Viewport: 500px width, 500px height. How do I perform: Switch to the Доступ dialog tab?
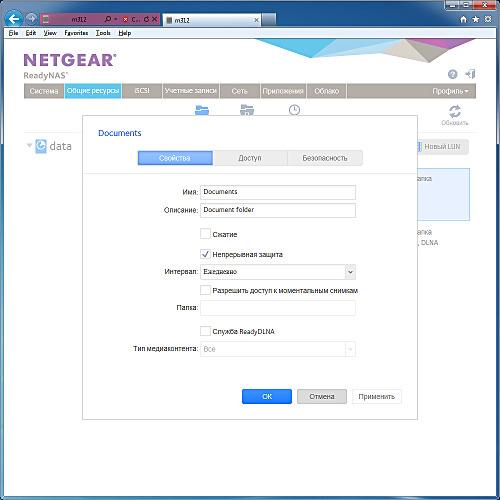coord(250,158)
